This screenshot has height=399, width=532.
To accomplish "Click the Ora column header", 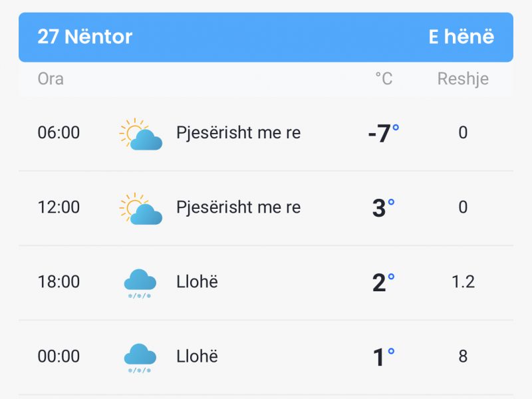I will point(51,78).
